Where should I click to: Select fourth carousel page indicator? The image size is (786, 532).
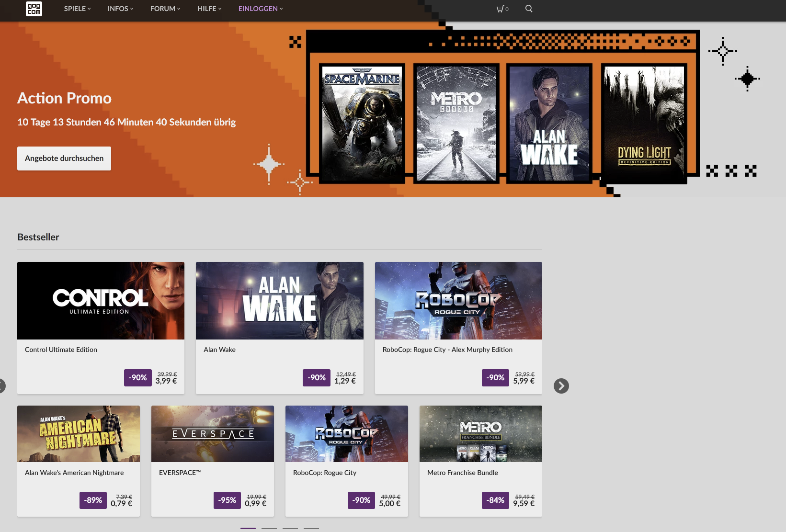[311, 528]
